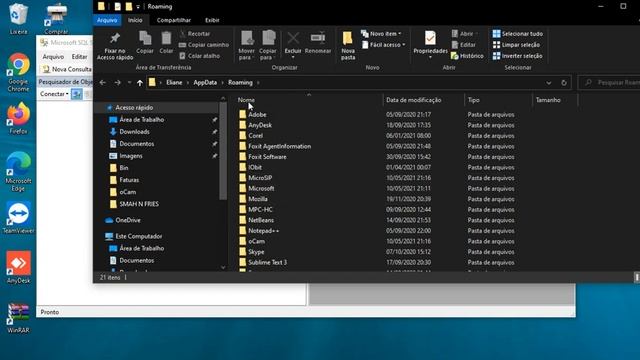This screenshot has width=640, height=360.
Task: Select the Adobe folder
Action: point(257,115)
